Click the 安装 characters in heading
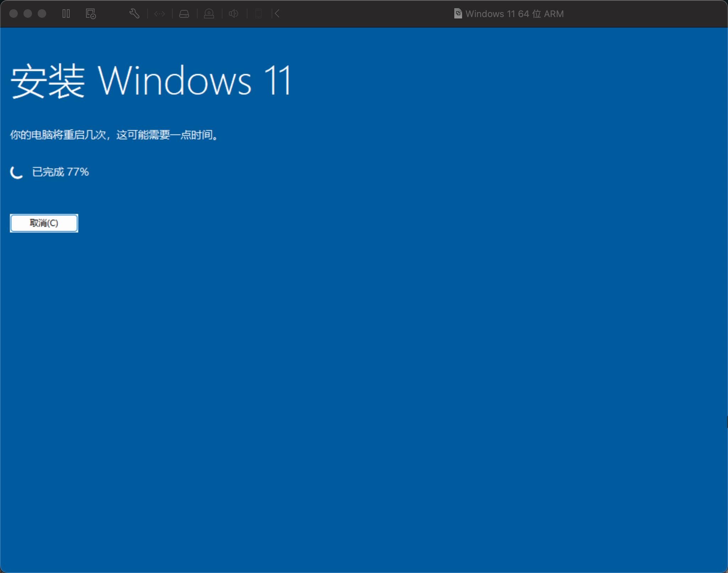Screen dimensions: 728x573 coord(48,81)
